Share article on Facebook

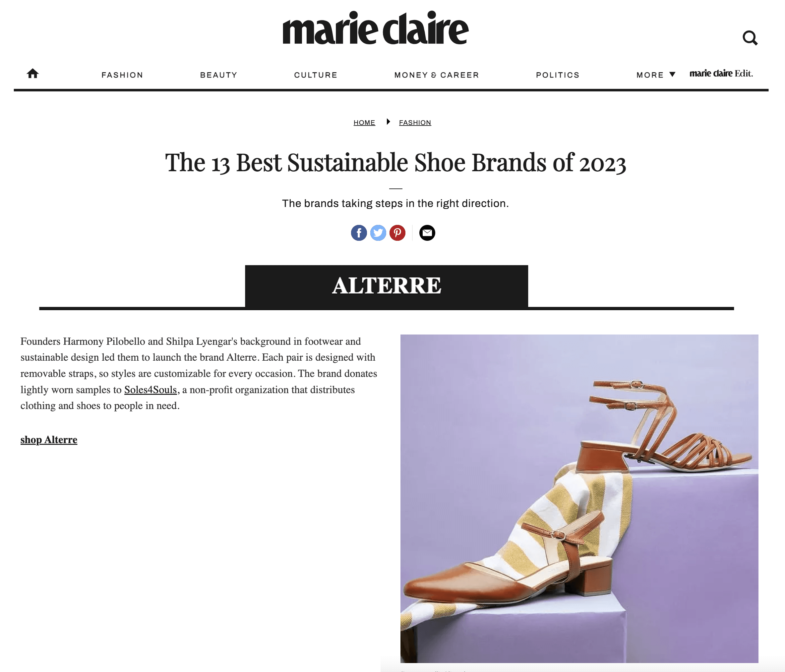(359, 233)
